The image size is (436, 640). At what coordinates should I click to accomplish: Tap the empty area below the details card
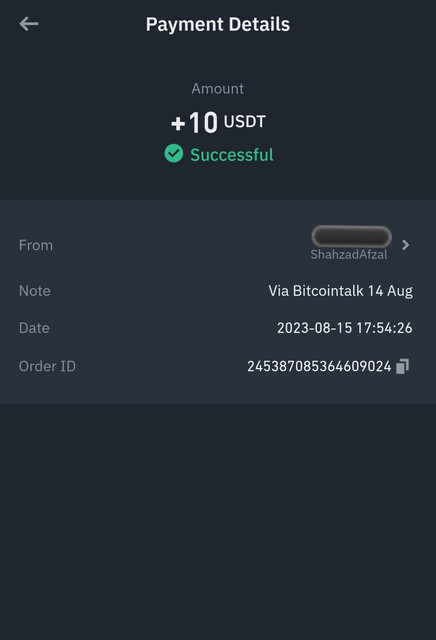(218, 522)
